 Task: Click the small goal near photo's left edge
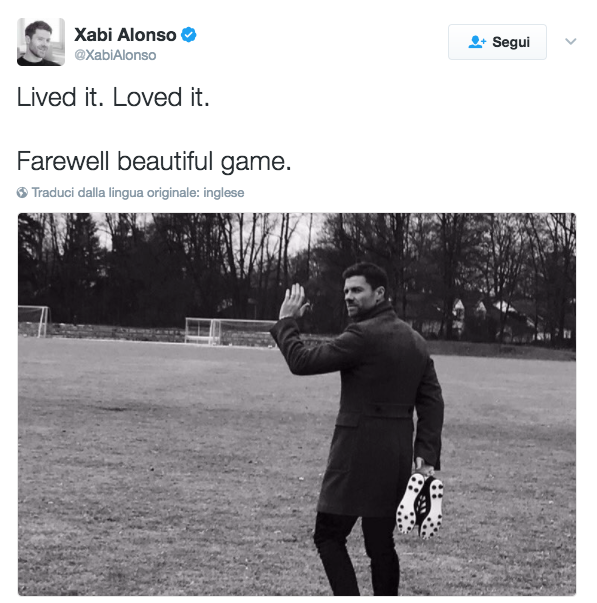click(34, 321)
